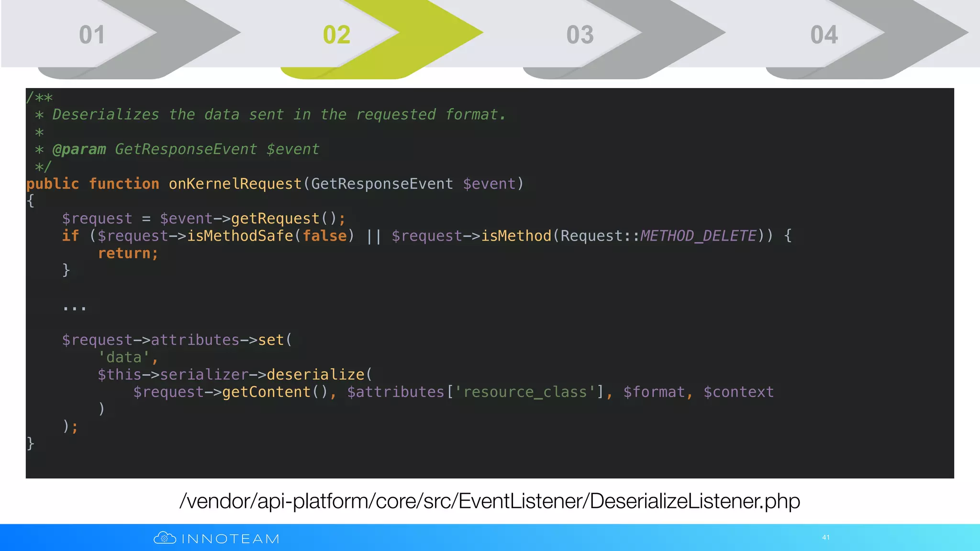Click the INNOTEAM brand text in footer
The image size is (980, 551).
[x=231, y=539]
